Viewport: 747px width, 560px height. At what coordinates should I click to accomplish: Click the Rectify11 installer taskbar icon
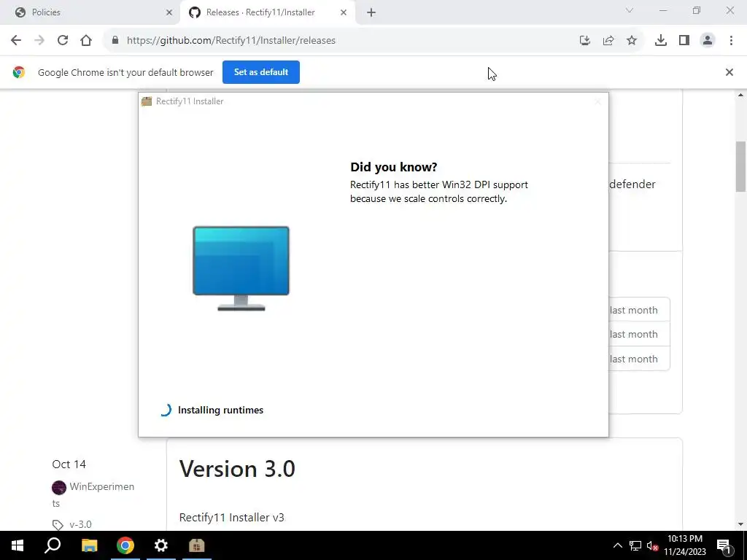click(197, 545)
